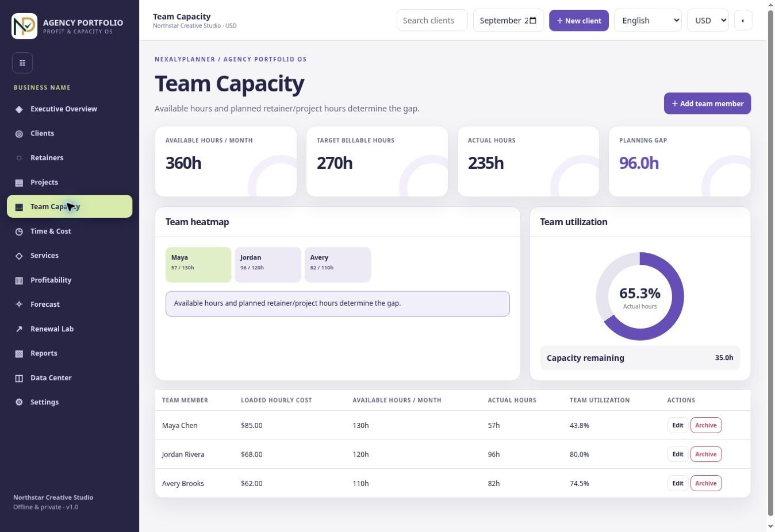
Task: Go to the Retainers section
Action: (x=70, y=158)
